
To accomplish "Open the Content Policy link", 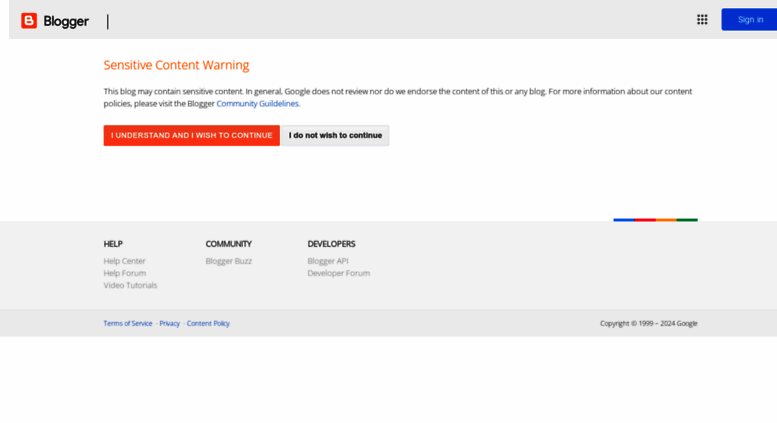I will click(208, 323).
